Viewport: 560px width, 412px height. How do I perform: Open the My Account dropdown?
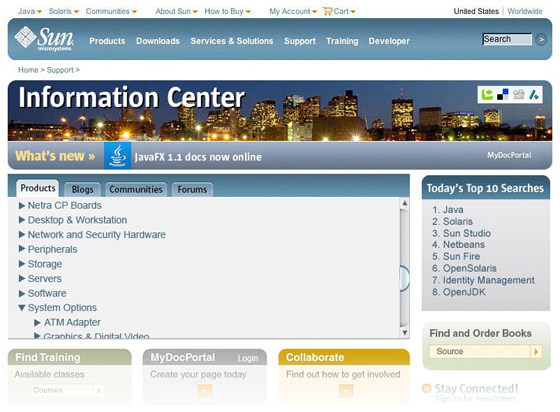(x=293, y=11)
